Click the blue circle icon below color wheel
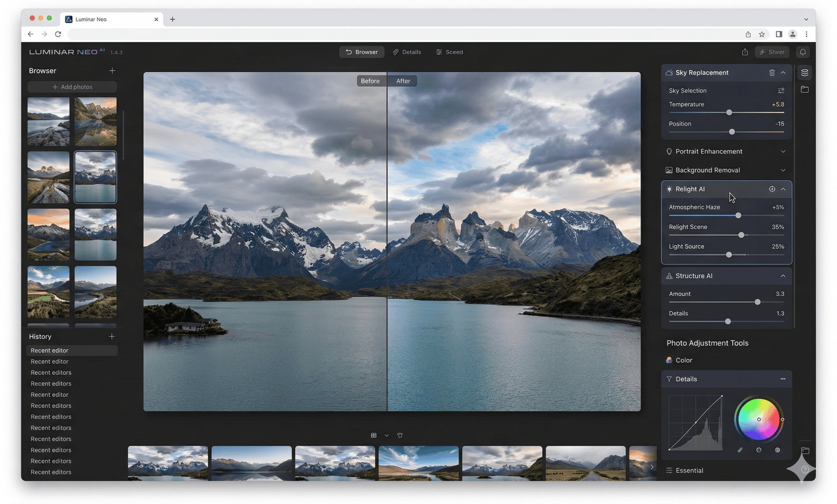Image resolution: width=837 pixels, height=504 pixels. coord(759,450)
